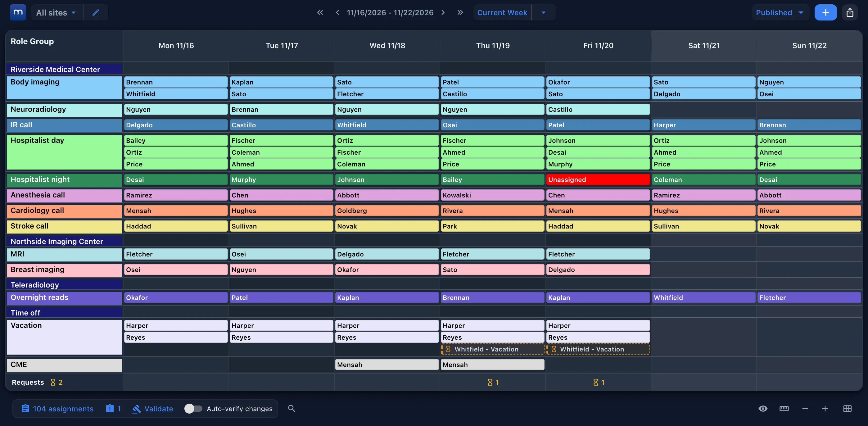Toggle the eye visibility icon
Image resolution: width=868 pixels, height=426 pixels.
pos(763,409)
